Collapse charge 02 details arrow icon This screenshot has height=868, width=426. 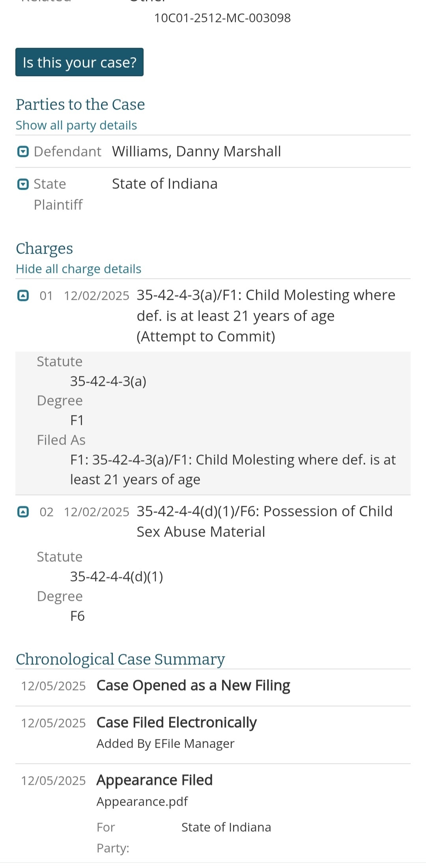pos(23,512)
